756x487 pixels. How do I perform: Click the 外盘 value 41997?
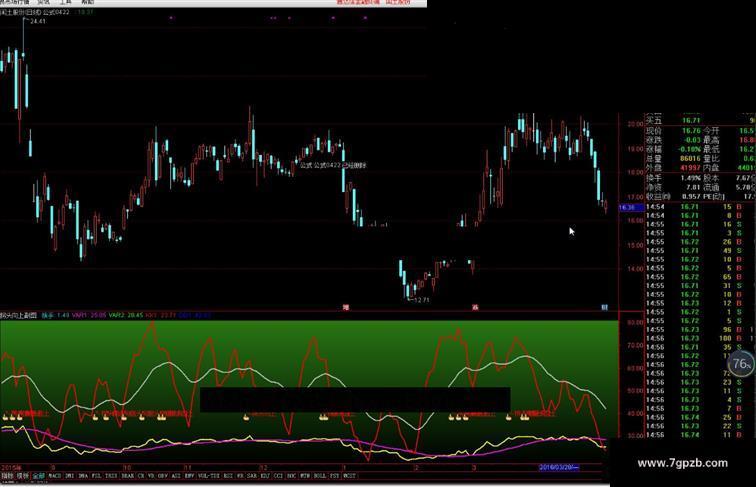[x=690, y=168]
